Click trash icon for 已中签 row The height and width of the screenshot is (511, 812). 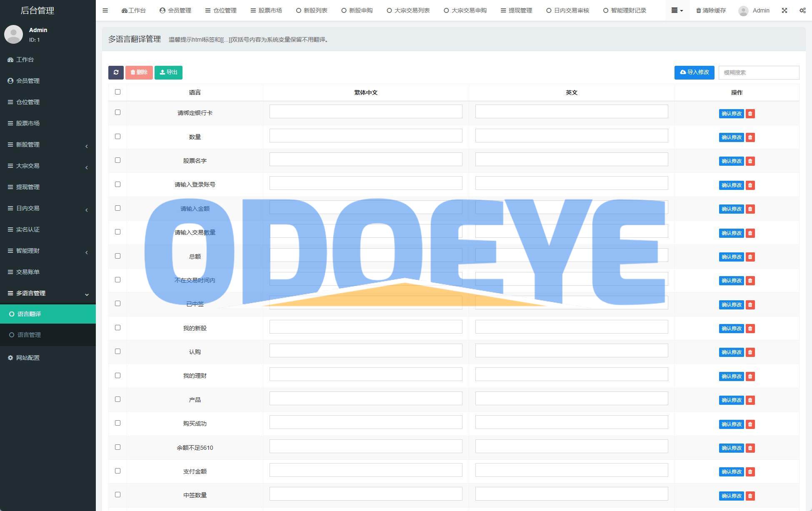[x=750, y=305]
